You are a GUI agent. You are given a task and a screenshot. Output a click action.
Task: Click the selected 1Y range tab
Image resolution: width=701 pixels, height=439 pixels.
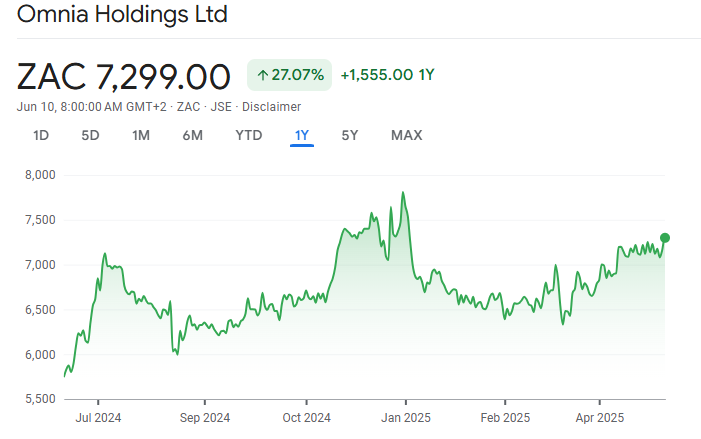(302, 135)
